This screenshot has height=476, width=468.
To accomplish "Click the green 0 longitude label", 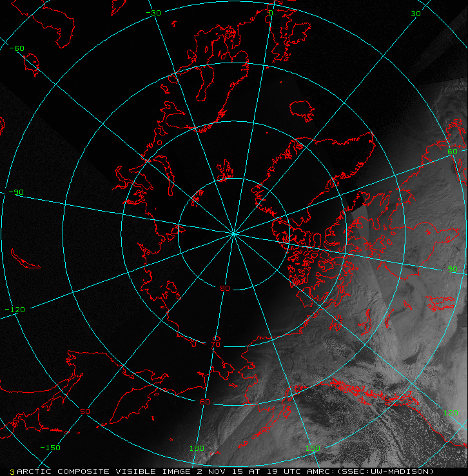I will tap(271, 13).
